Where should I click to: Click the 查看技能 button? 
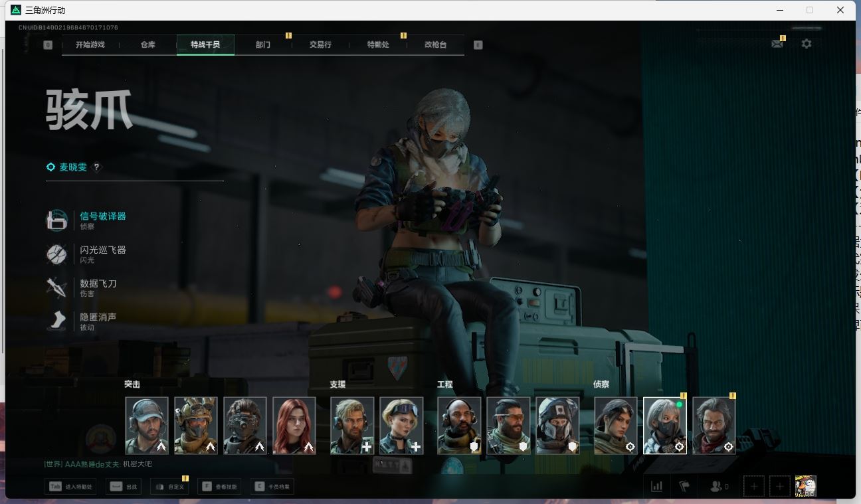[x=219, y=487]
